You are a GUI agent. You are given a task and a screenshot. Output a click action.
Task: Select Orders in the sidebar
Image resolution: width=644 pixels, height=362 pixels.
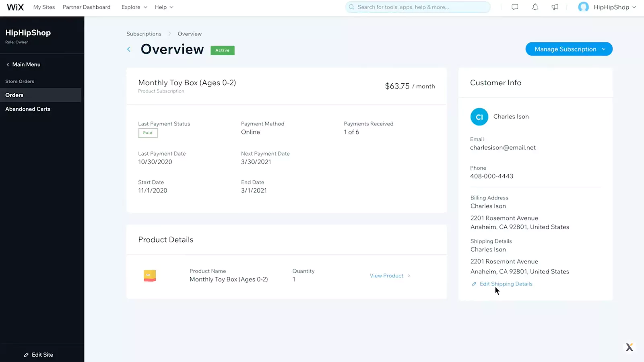click(x=41, y=95)
